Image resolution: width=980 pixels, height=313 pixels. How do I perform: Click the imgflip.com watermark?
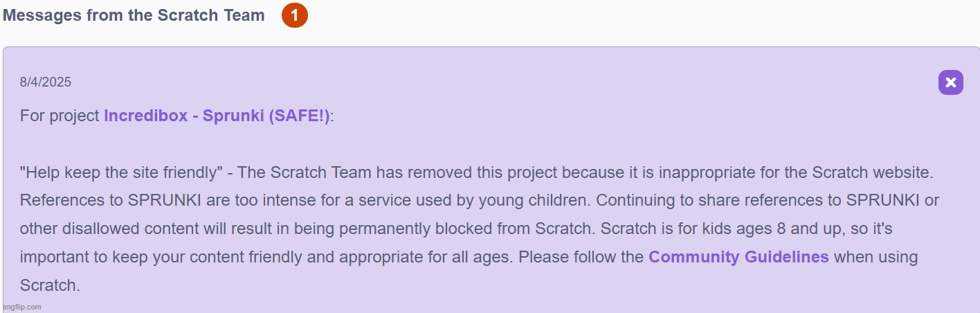coord(21,307)
